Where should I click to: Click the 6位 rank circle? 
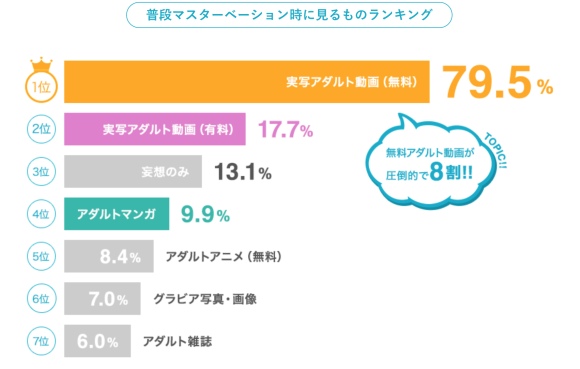(41, 298)
